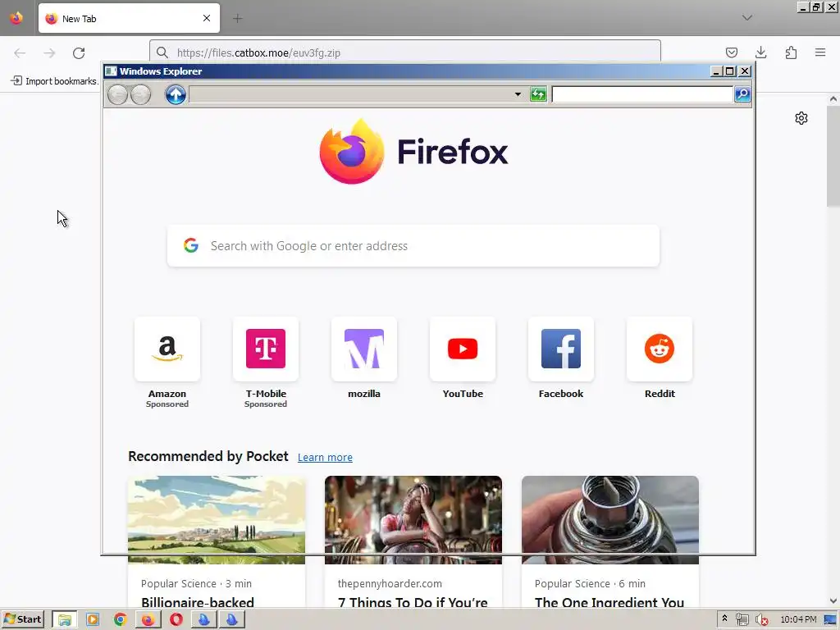Open the Windows Explorer address bar dropdown

[518, 94]
